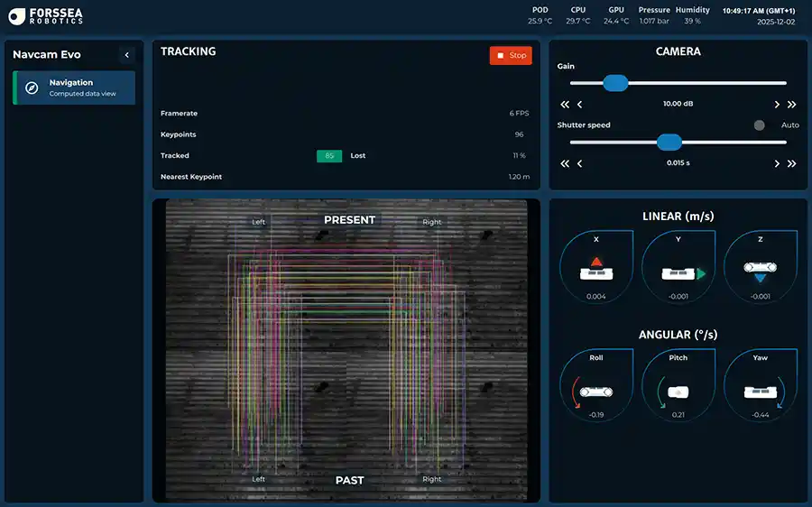Click the green Tracked 85 indicator
Screen dimensions: 812x507
[329, 156]
